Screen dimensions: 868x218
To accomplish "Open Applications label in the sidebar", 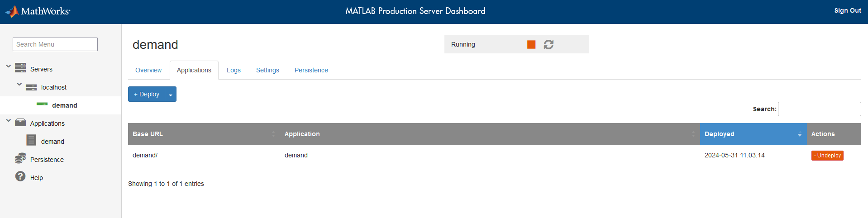I will pyautogui.click(x=48, y=123).
